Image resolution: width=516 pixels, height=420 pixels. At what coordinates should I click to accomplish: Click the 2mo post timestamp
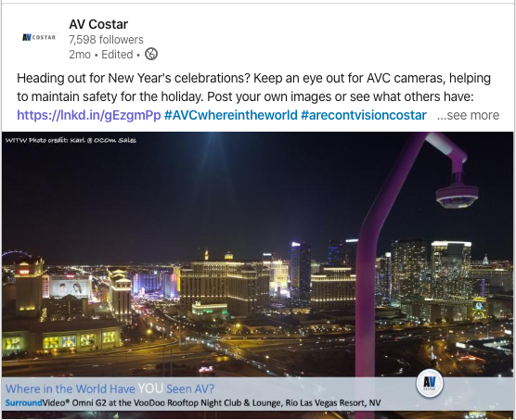(80, 54)
